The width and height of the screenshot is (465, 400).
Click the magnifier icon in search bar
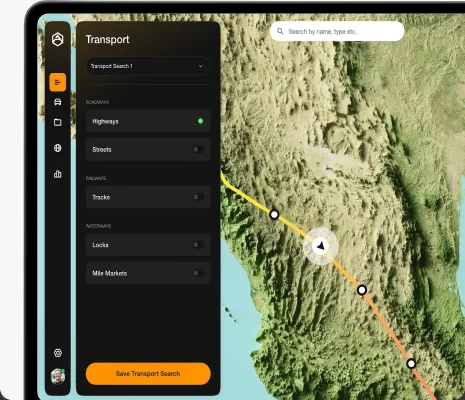[280, 31]
